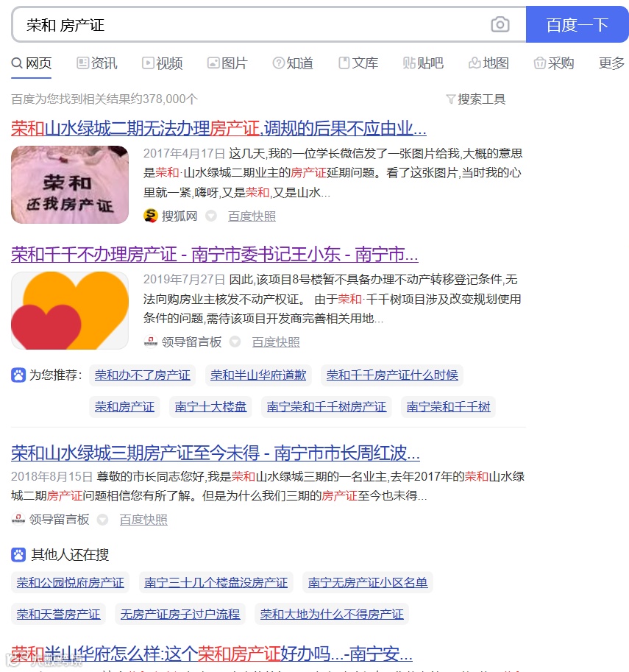This screenshot has width=629, height=672.
Task: Click the Baidu paw icon beside 为您推荐
Action: tap(18, 375)
